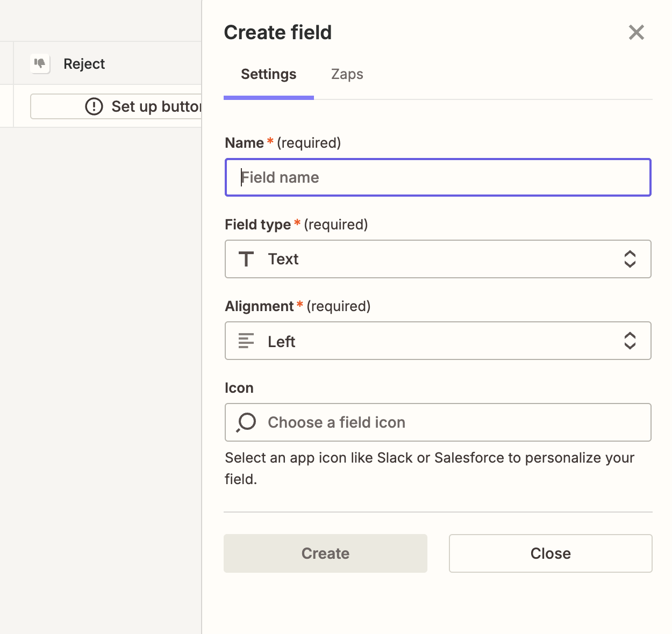Viewport: 672px width, 634px height.
Task: Click the Set up button text
Action: (x=156, y=106)
